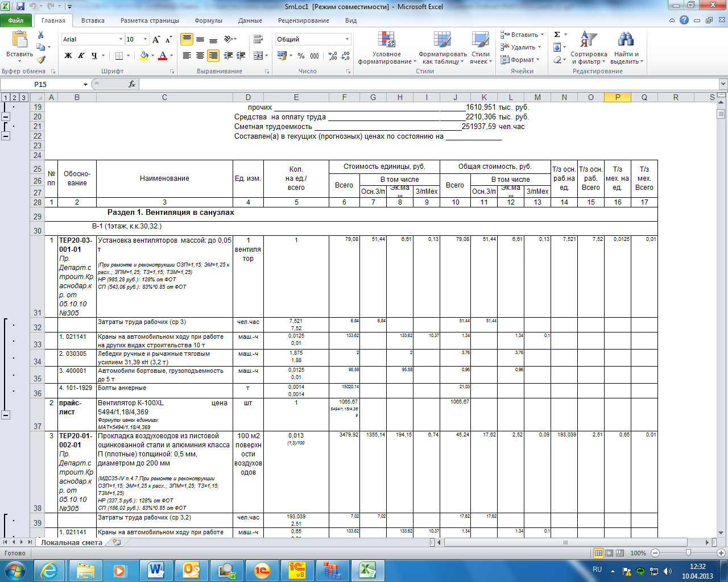Click the insert function fx icon
This screenshot has width=728, height=582.
(x=132, y=84)
